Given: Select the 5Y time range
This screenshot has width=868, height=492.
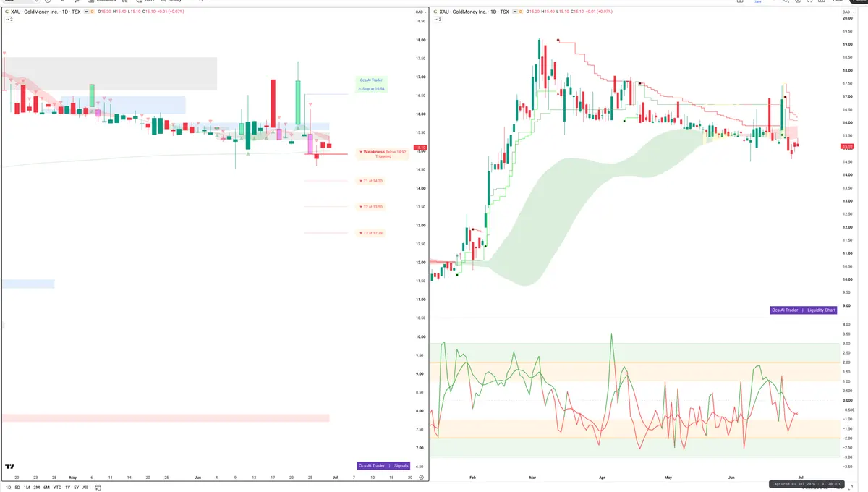Looking at the screenshot, I should tap(76, 488).
